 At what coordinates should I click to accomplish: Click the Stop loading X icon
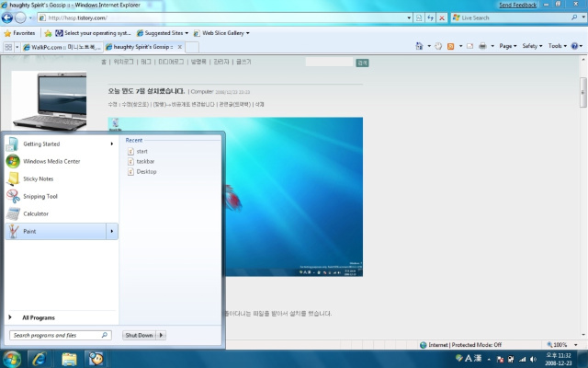(x=442, y=17)
